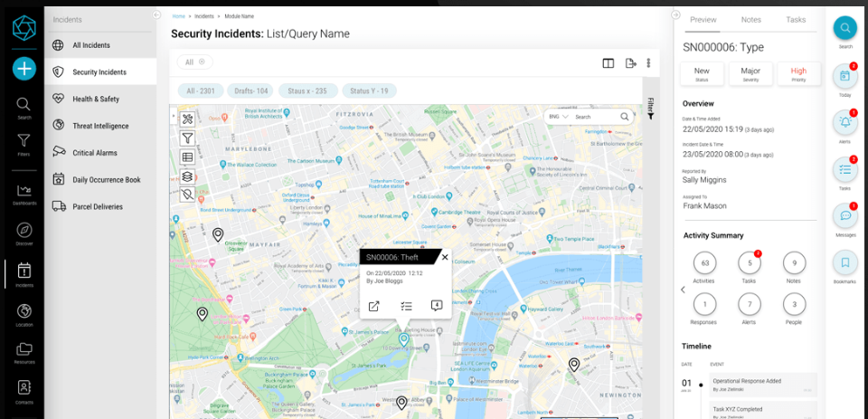This screenshot has height=419, width=868.
Task: Click the map tools wrench icon
Action: click(x=187, y=119)
